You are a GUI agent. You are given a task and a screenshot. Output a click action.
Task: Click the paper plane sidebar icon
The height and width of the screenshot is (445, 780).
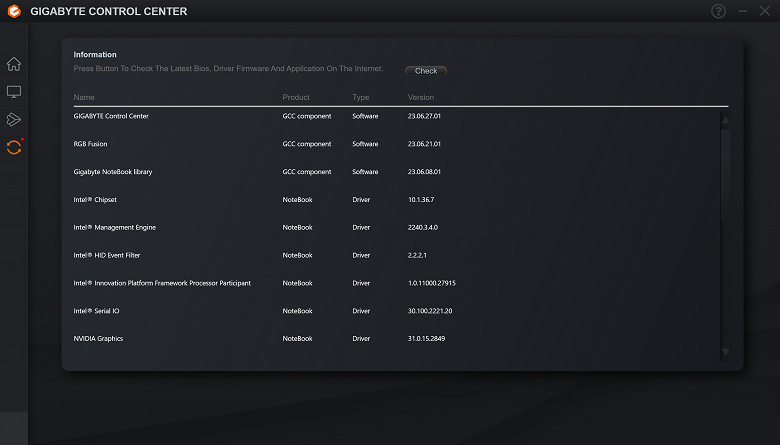(14, 120)
